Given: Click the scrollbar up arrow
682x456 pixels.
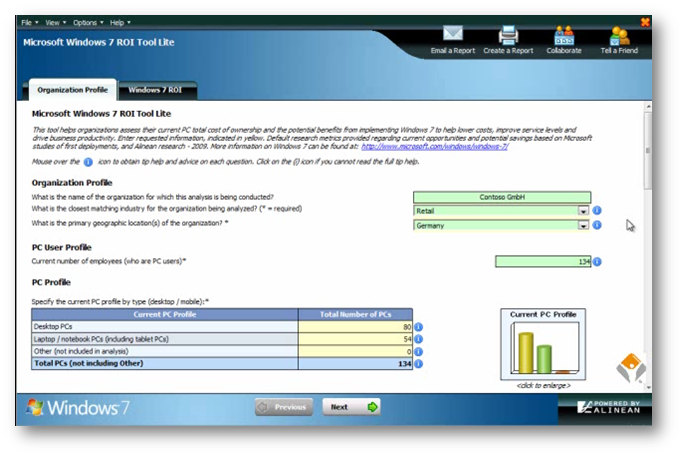Looking at the screenshot, I should tap(648, 106).
